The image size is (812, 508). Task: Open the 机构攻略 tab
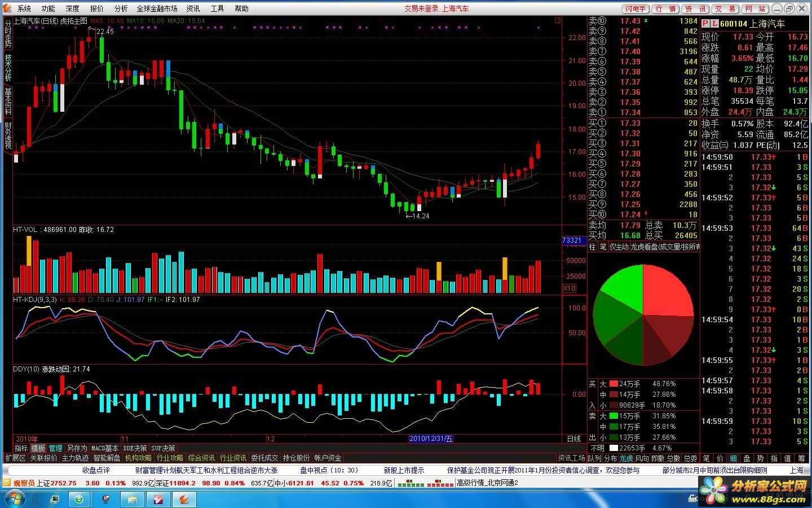138,458
